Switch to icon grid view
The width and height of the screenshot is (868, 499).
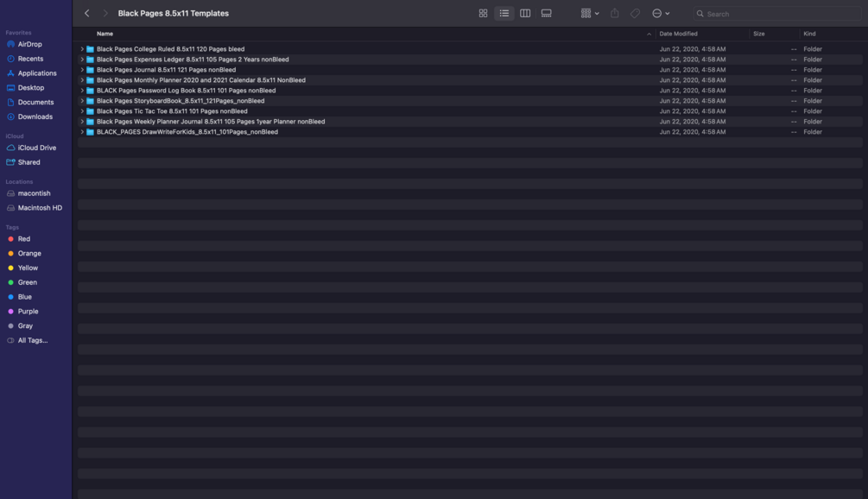[483, 13]
